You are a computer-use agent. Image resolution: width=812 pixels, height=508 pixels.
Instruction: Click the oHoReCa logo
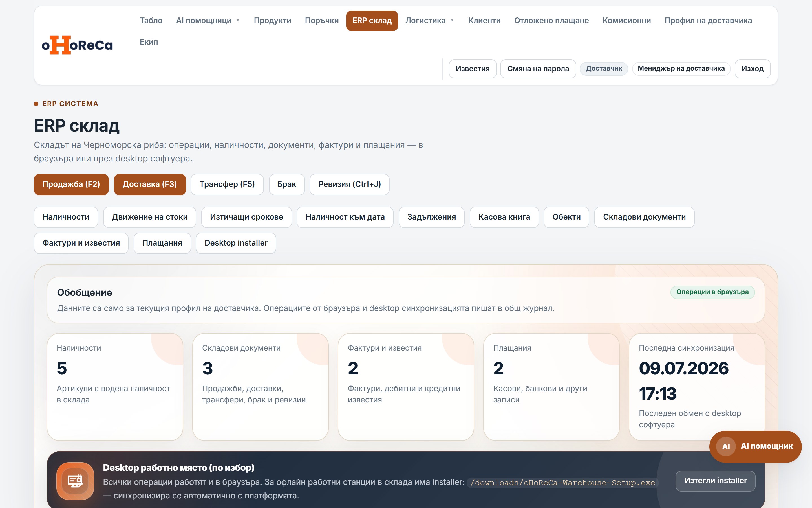pos(77,45)
